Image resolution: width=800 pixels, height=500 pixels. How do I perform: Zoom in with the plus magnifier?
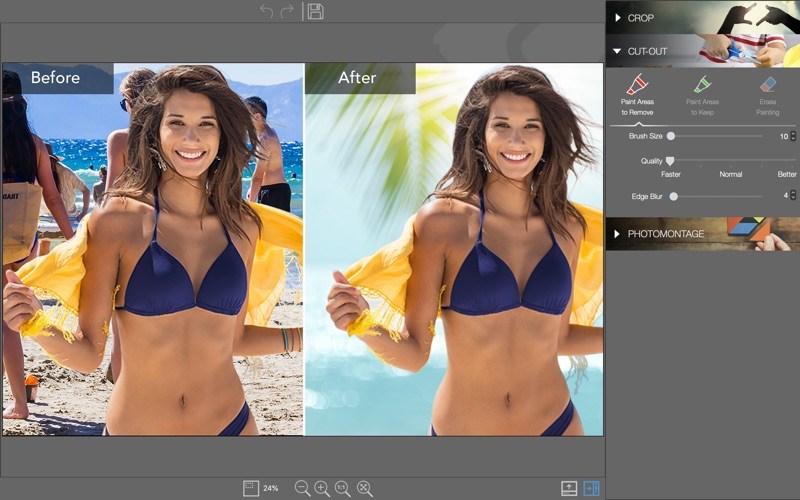click(x=322, y=488)
